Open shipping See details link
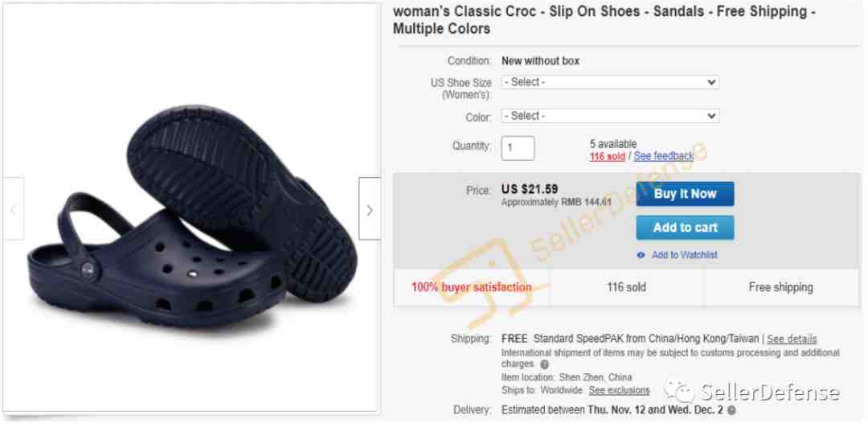Screen dimensions: 868x428 click(x=791, y=339)
